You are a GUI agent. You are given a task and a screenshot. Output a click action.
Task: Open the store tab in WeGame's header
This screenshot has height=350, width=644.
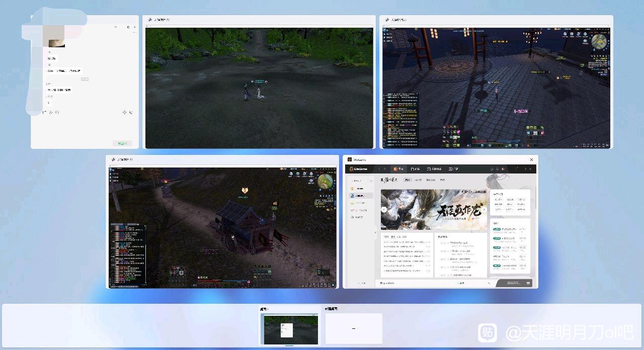(x=416, y=169)
